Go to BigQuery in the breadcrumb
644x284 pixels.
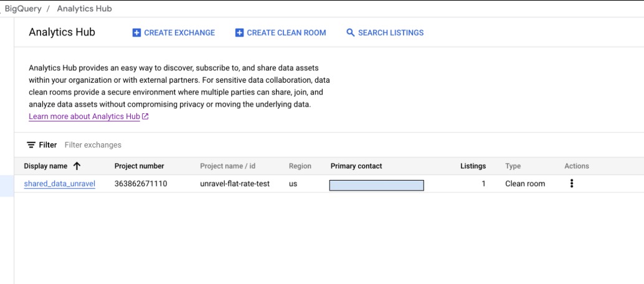click(x=22, y=9)
